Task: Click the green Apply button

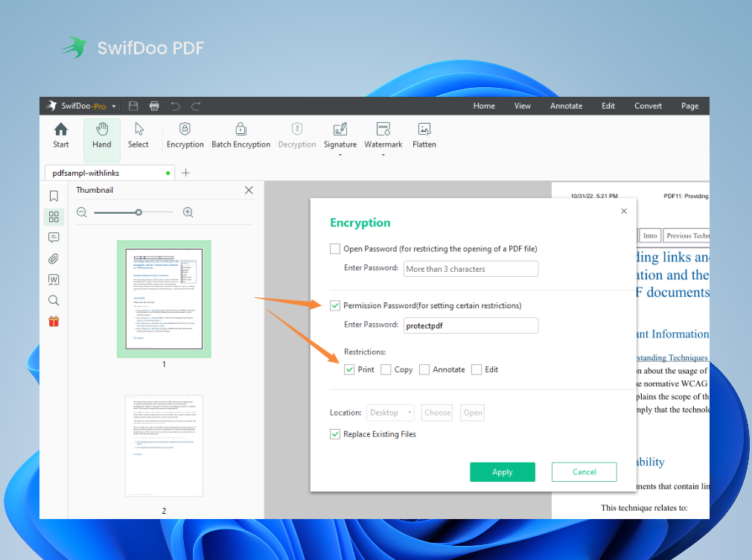Action: (x=502, y=472)
